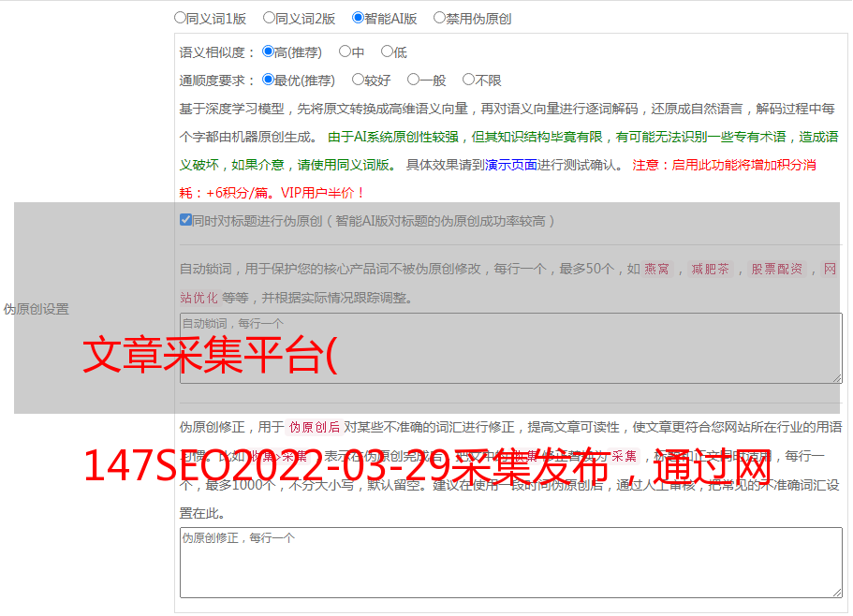Image resolution: width=853 pixels, height=616 pixels.
Task: Select the 同义词1版 radio option
Action: click(180, 18)
